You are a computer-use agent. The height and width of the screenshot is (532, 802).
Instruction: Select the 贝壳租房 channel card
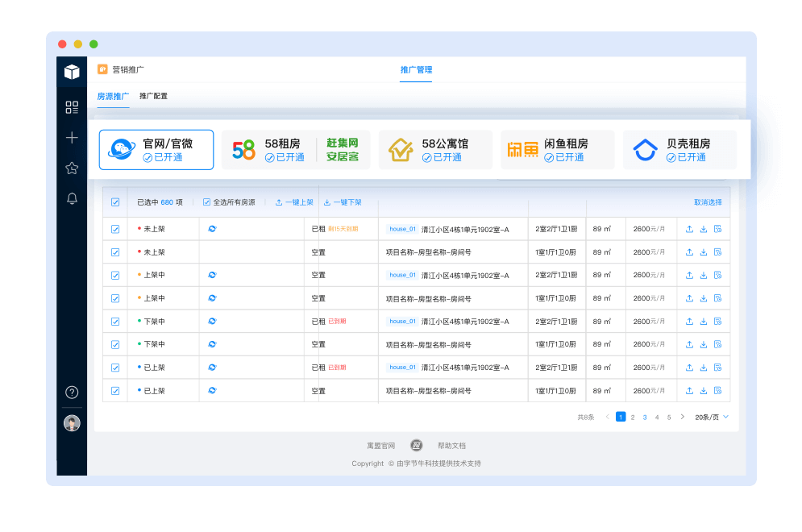pyautogui.click(x=679, y=149)
